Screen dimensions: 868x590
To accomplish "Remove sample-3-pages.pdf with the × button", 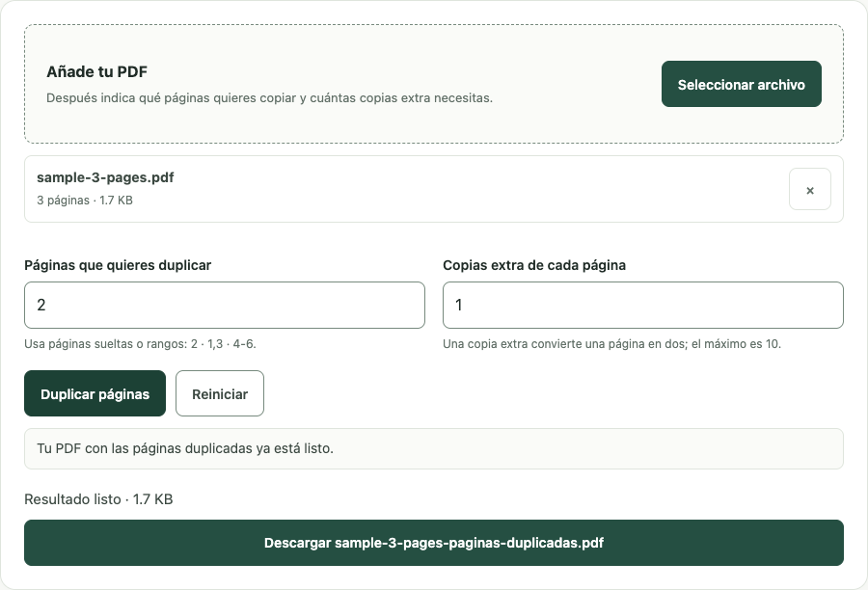I will pyautogui.click(x=810, y=189).
